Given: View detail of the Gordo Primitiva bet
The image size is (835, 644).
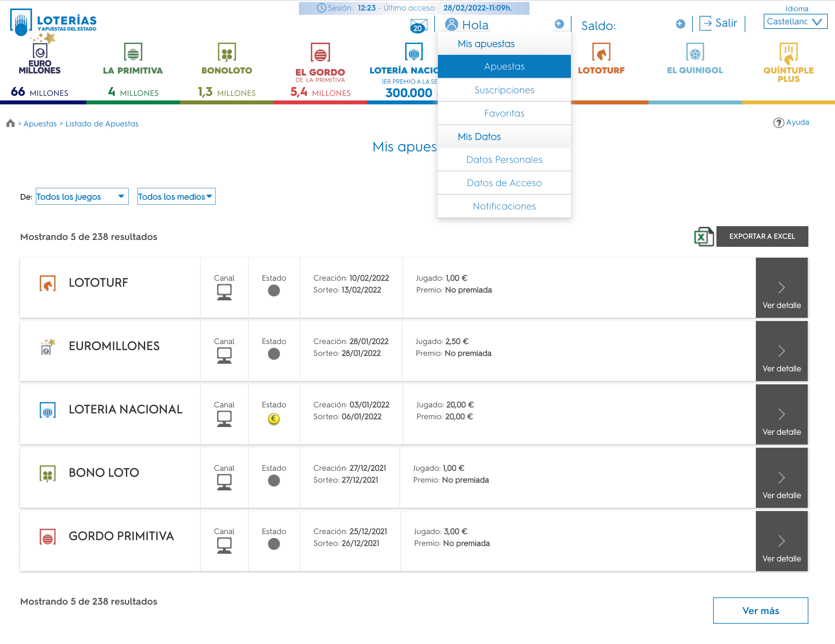Looking at the screenshot, I should [x=781, y=541].
